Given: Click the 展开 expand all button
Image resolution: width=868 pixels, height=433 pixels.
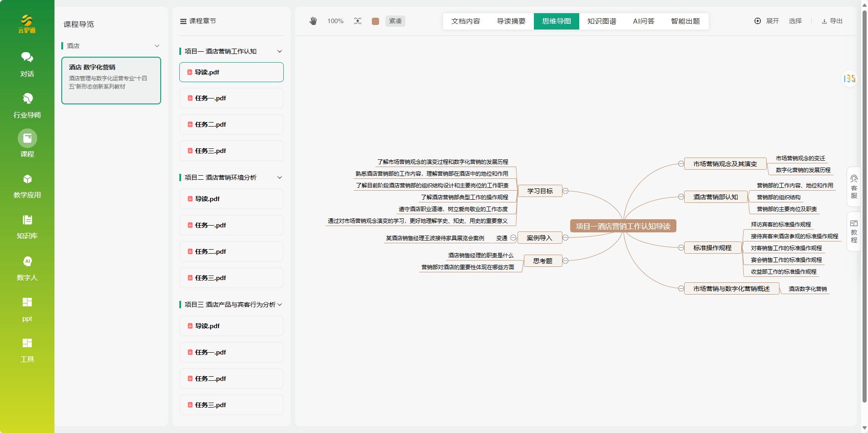Looking at the screenshot, I should coord(767,21).
